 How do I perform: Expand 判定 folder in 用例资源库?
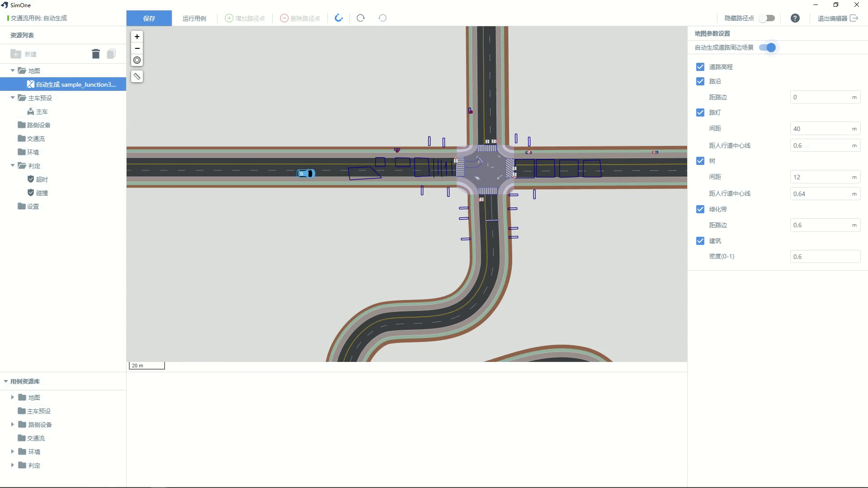click(x=13, y=465)
